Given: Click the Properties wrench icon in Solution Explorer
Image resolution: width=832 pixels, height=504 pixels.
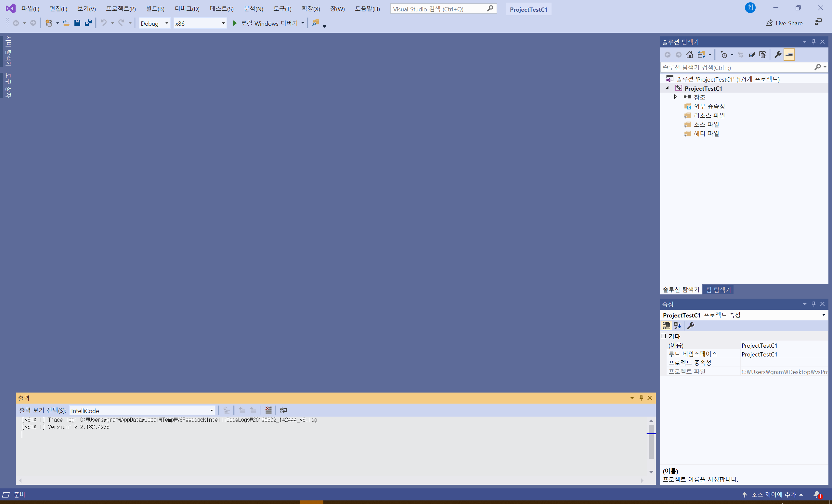Looking at the screenshot, I should pyautogui.click(x=778, y=55).
